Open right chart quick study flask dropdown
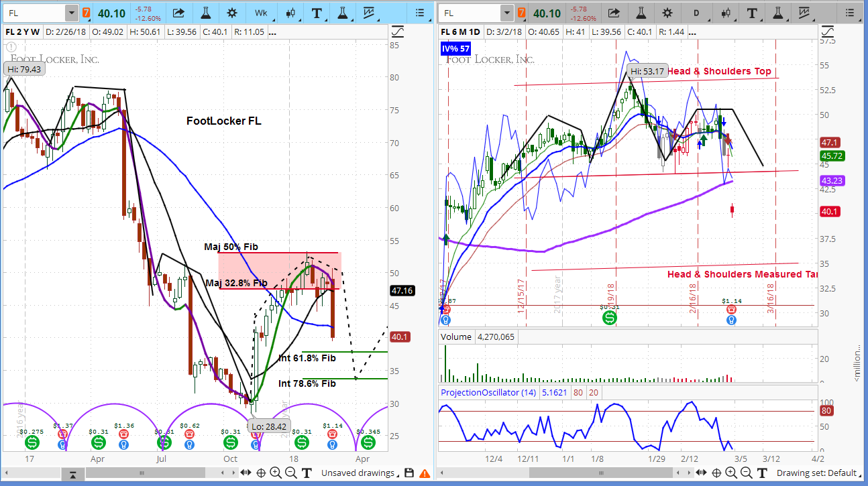This screenshot has height=486, width=868. pos(778,13)
